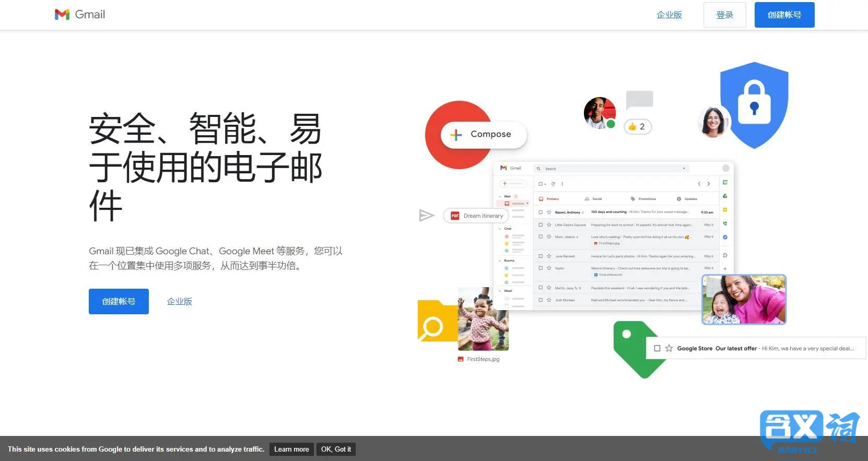This screenshot has height=461, width=868.
Task: Open the '100 days and counting' email subject
Action: point(608,212)
